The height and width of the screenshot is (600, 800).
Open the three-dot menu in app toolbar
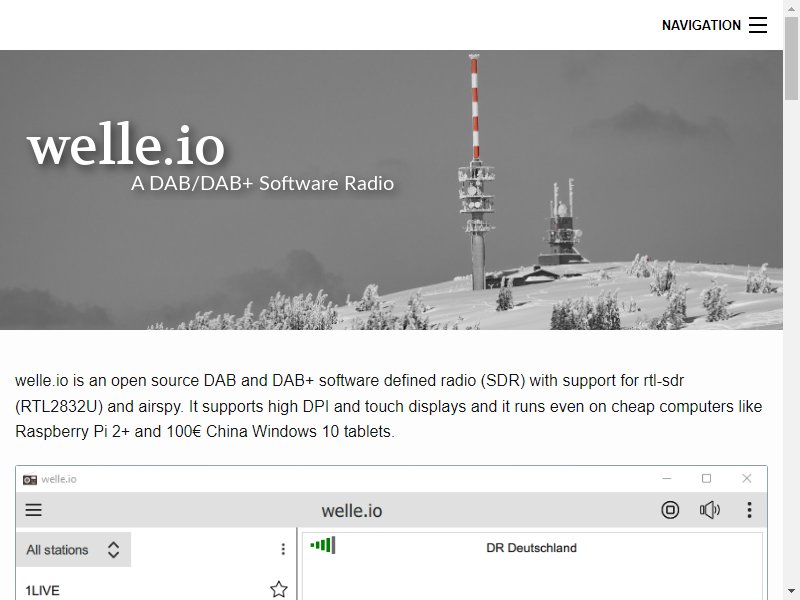point(749,510)
